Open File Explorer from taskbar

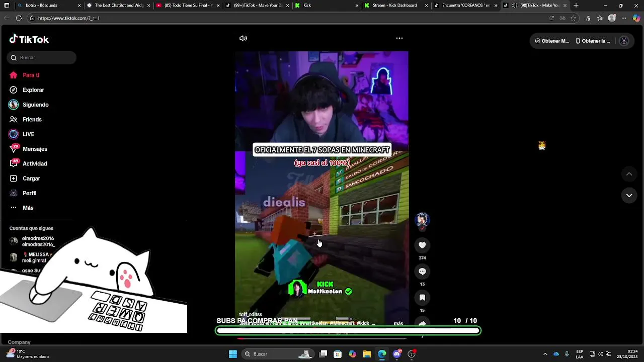(367, 354)
